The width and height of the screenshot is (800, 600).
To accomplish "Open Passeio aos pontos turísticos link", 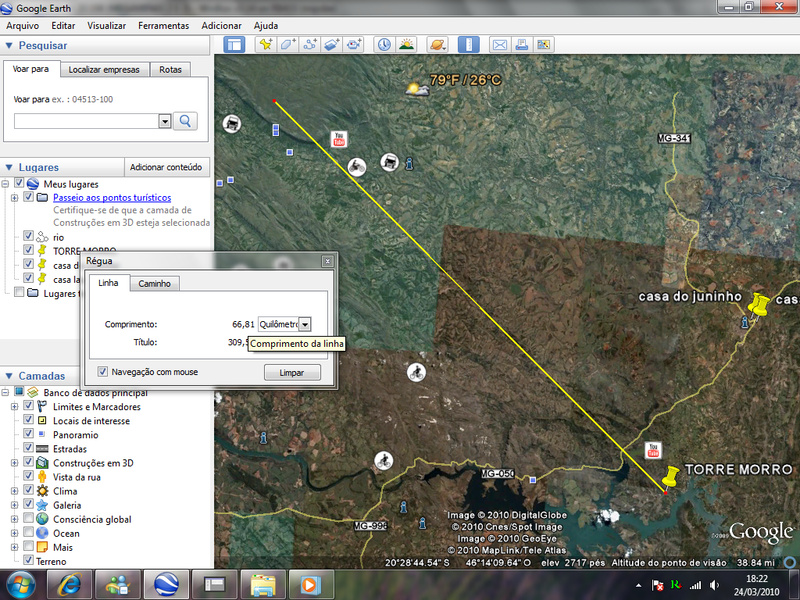I will click(112, 197).
